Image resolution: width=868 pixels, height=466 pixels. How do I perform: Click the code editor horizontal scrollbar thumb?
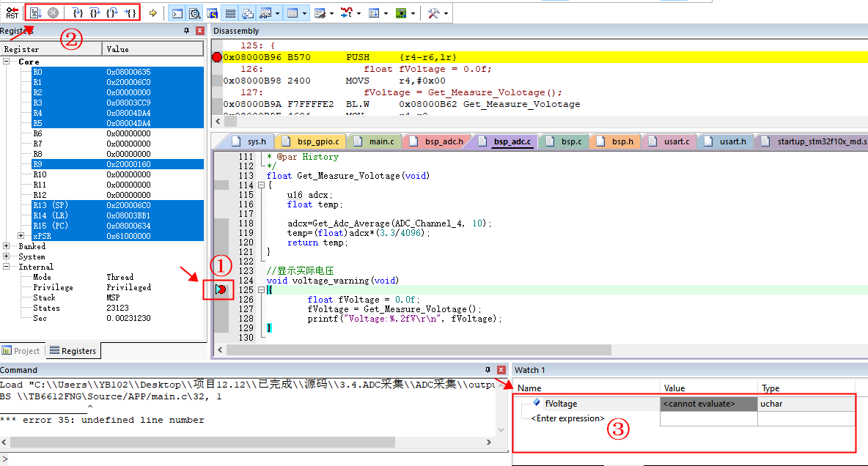(419, 349)
